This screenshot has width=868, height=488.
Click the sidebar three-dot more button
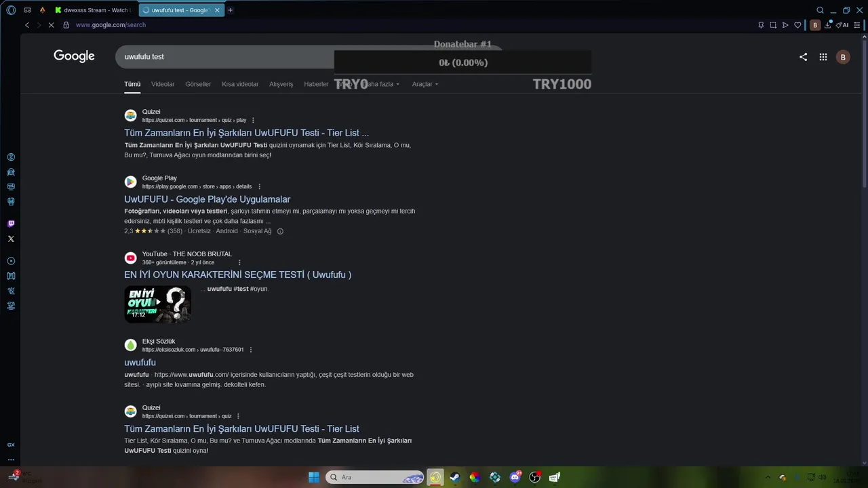click(x=11, y=460)
